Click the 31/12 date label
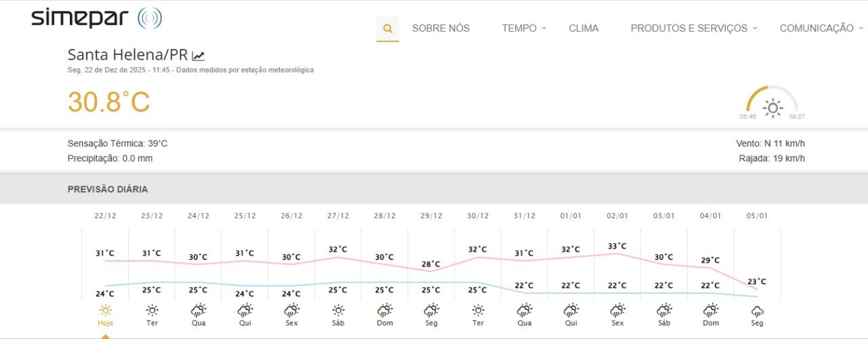The image size is (868, 339). tap(524, 216)
